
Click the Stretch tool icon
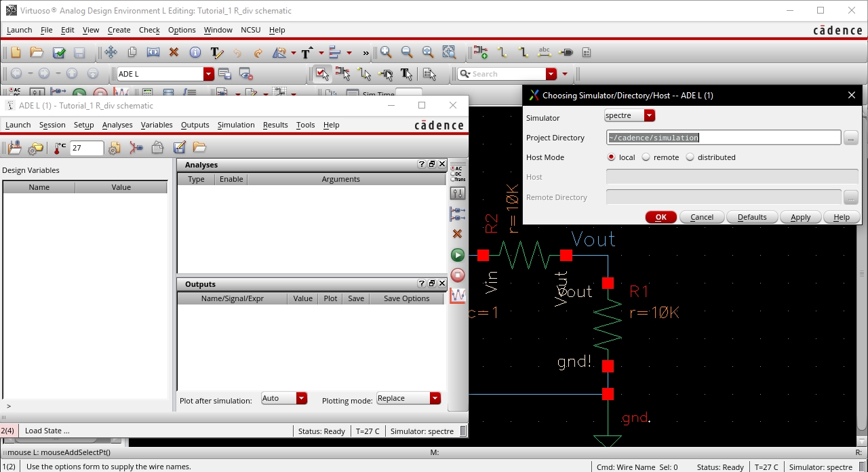153,52
